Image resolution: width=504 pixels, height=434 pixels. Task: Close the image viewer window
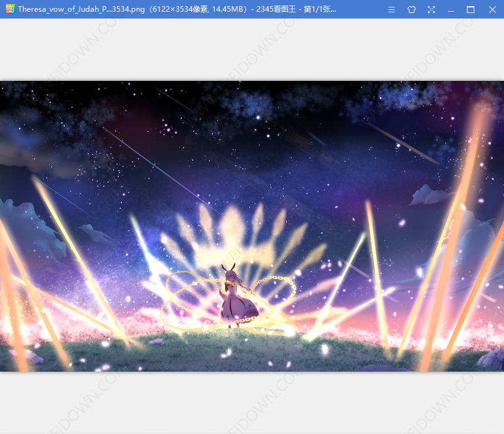(492, 10)
